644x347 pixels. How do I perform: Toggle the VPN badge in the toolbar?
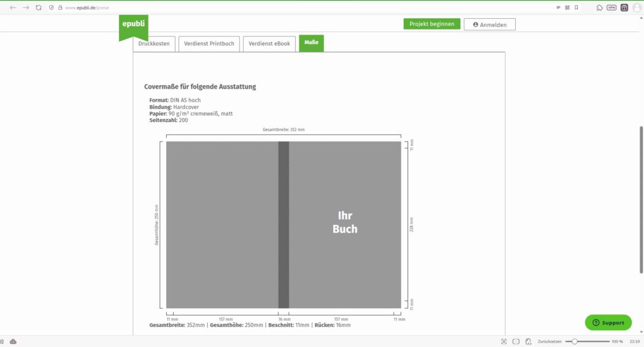tap(611, 8)
